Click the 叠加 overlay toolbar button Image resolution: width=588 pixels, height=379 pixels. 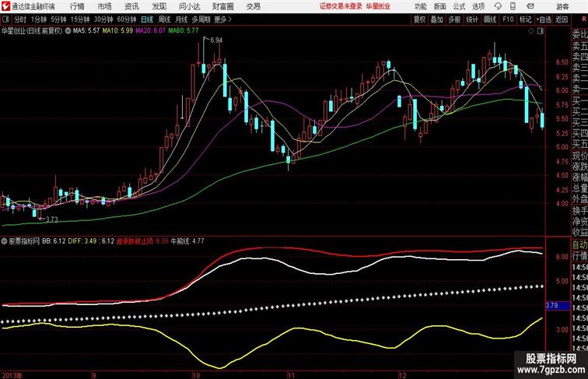tap(437, 19)
